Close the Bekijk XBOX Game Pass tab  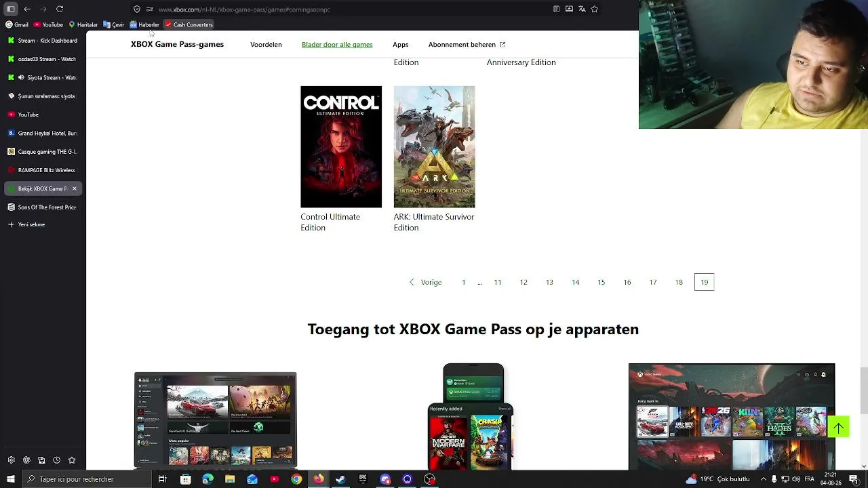point(75,188)
